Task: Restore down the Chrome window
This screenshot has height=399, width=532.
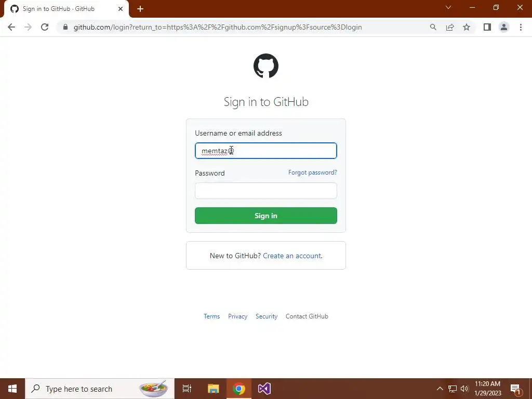Action: 496,7
